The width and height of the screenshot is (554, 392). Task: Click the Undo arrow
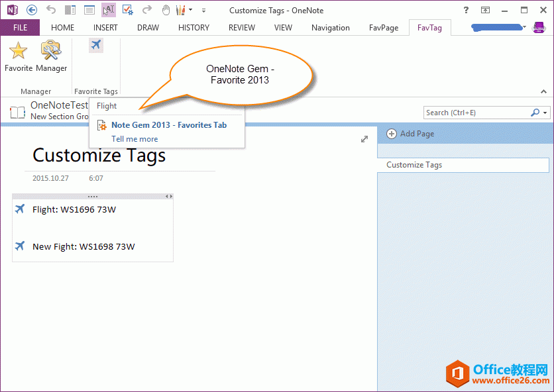(x=51, y=10)
